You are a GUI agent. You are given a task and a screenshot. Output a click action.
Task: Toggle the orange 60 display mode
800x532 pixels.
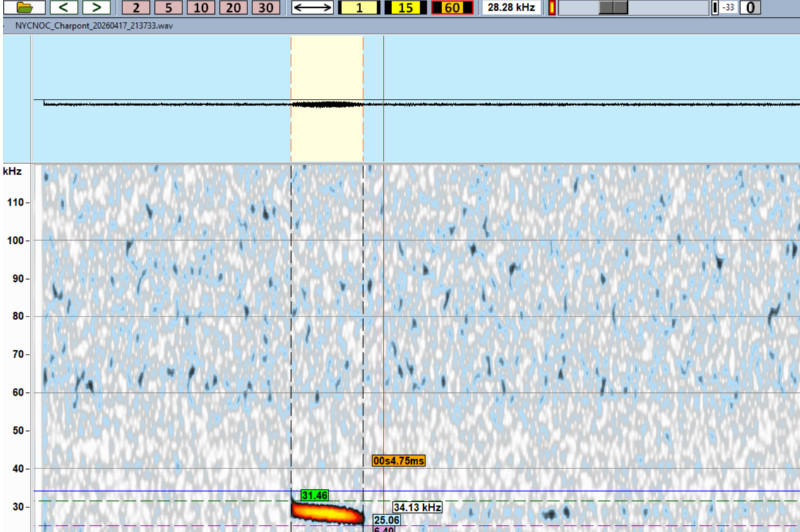pos(451,8)
